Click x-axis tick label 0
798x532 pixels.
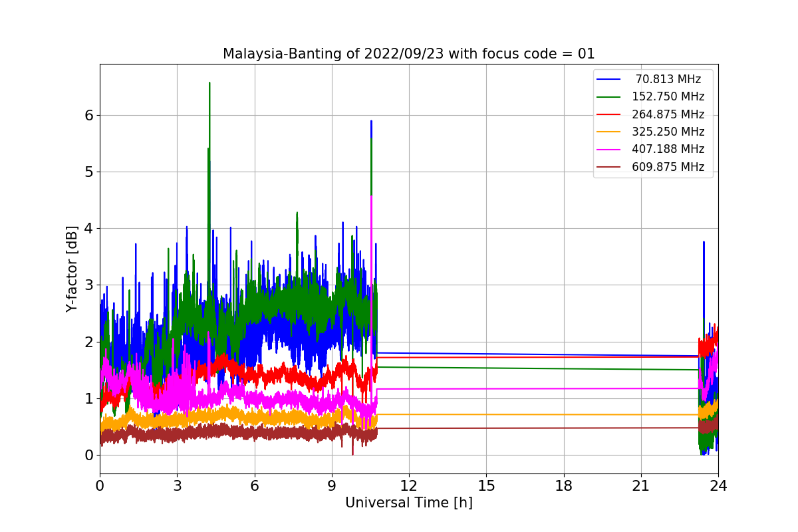click(100, 485)
